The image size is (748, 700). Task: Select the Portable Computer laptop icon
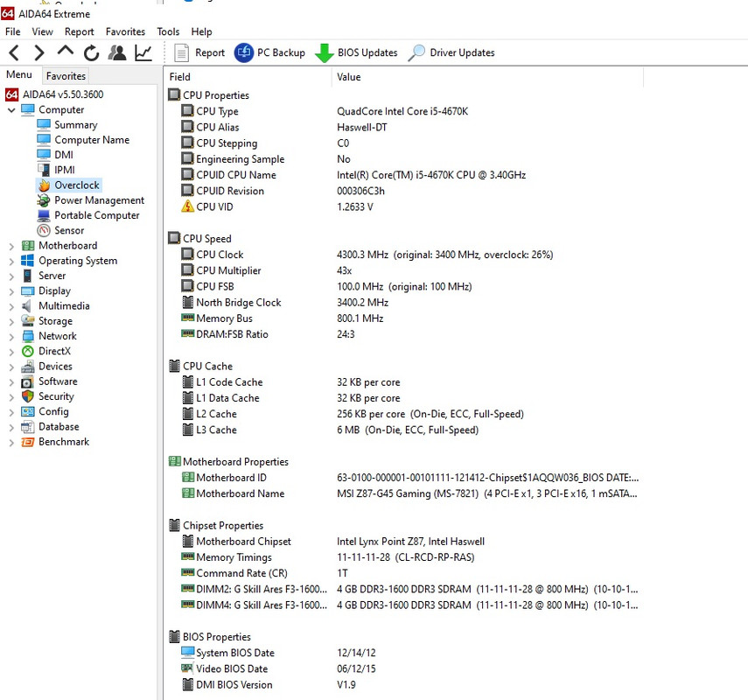coord(44,215)
